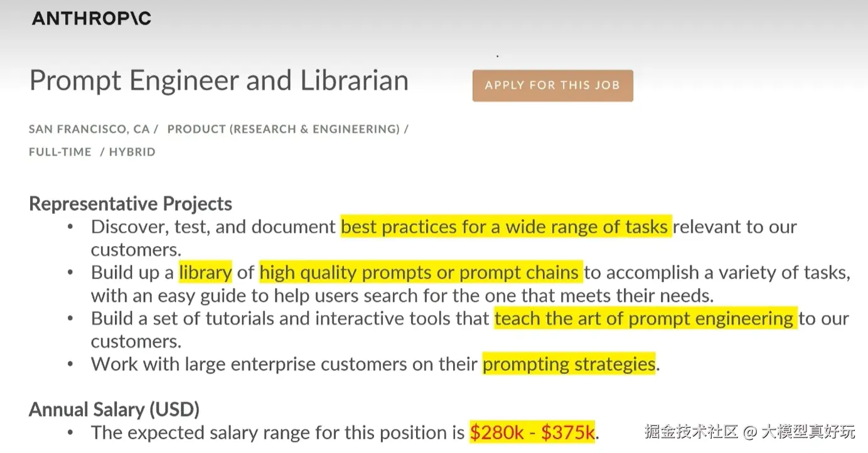
Task: Click the Chinese community watermark text
Action: [749, 432]
